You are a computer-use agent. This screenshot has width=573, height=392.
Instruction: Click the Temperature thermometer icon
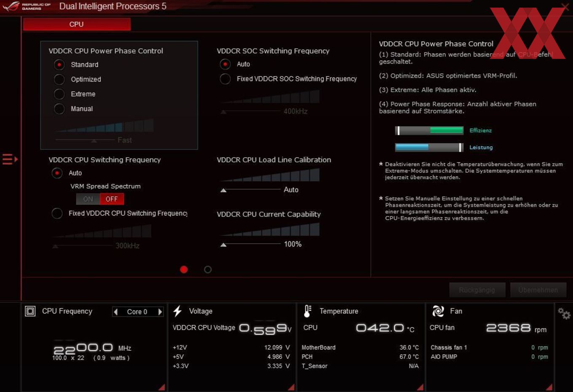(x=308, y=311)
